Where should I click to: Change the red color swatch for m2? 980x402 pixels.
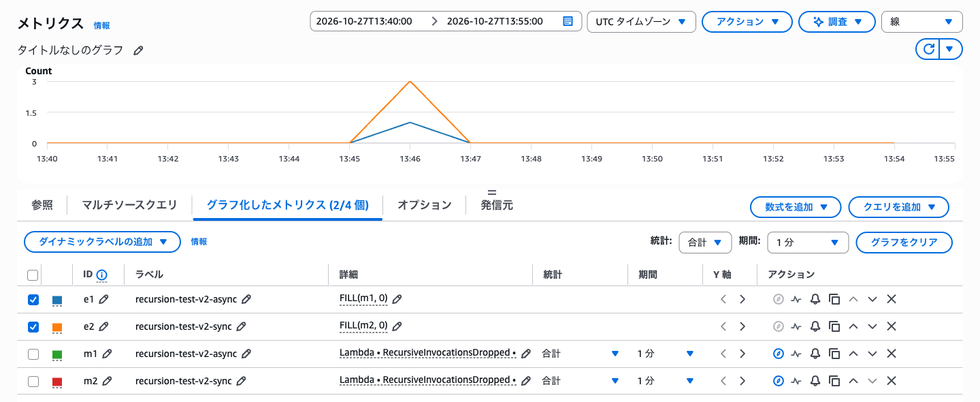pos(57,382)
